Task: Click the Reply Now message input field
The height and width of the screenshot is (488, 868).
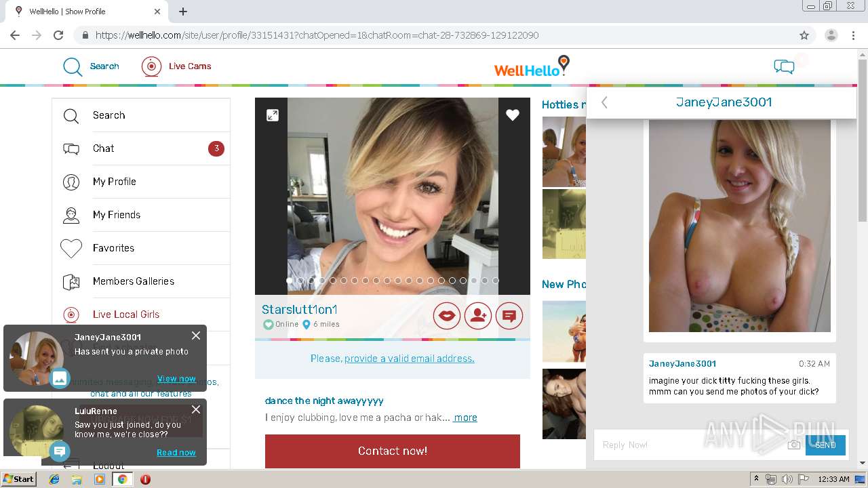Action: [x=692, y=445]
